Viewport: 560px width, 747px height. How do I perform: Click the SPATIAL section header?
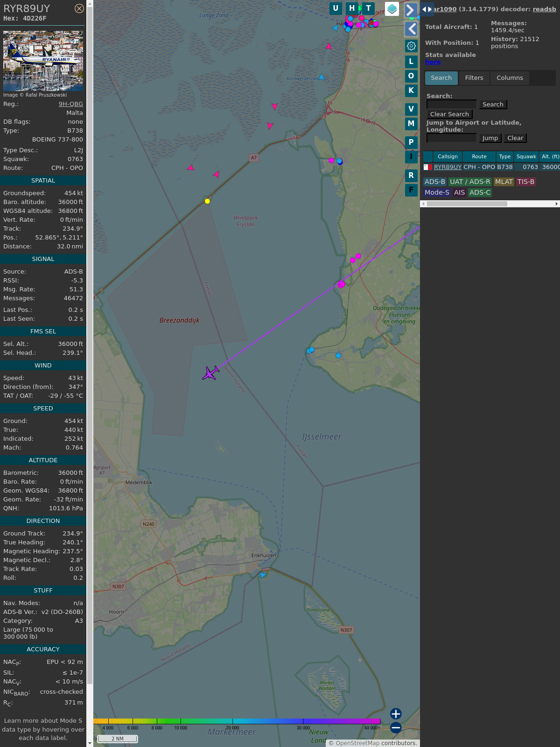(43, 181)
